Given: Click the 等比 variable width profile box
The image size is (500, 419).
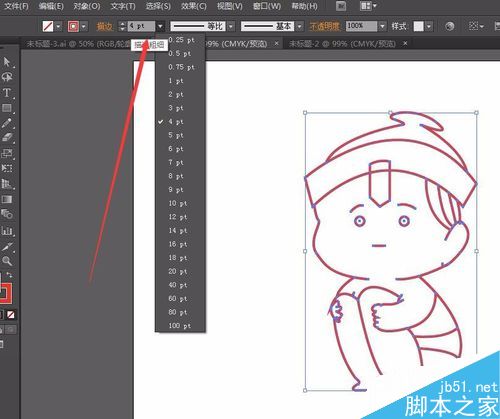Looking at the screenshot, I should [198, 26].
